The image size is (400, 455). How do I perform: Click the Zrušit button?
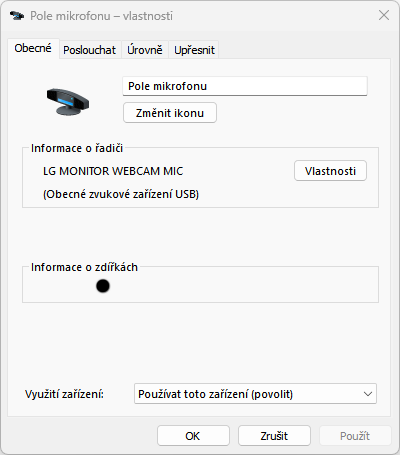(274, 436)
